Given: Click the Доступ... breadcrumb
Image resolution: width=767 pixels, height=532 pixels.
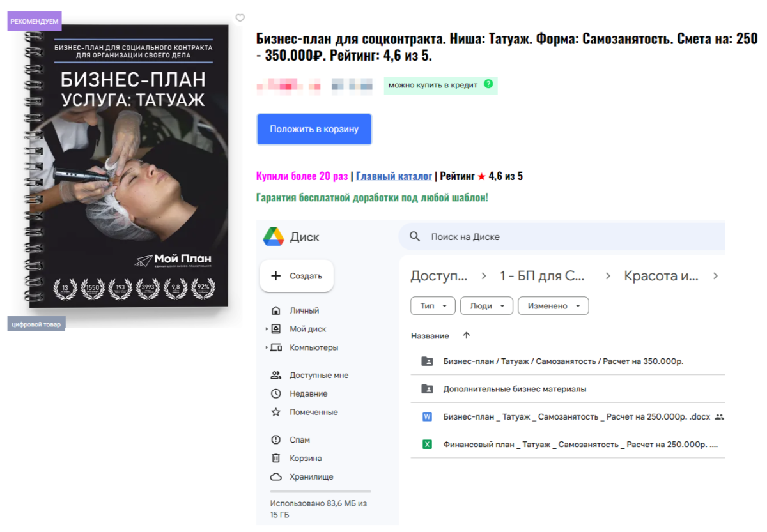Looking at the screenshot, I should coord(438,277).
